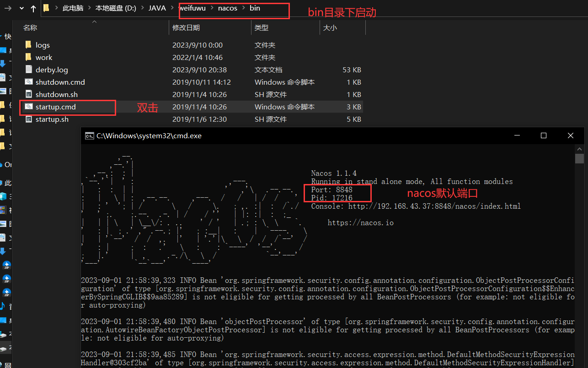Click the 5 KB size of startup.sh
This screenshot has height=368, width=588.
coord(354,119)
